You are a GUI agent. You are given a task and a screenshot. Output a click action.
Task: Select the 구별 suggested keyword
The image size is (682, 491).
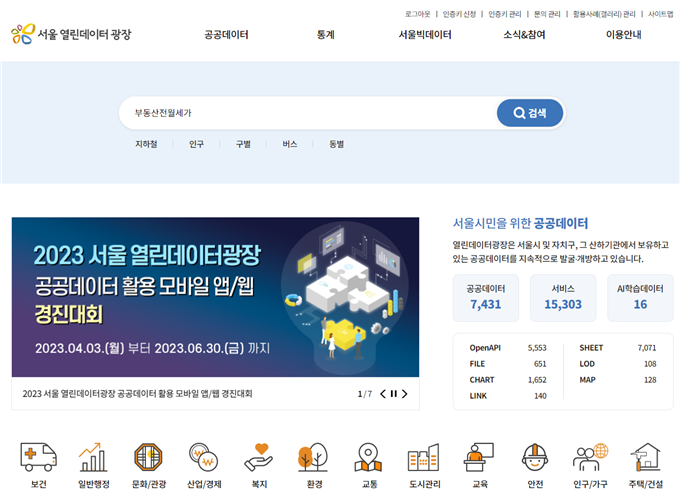[x=243, y=144]
